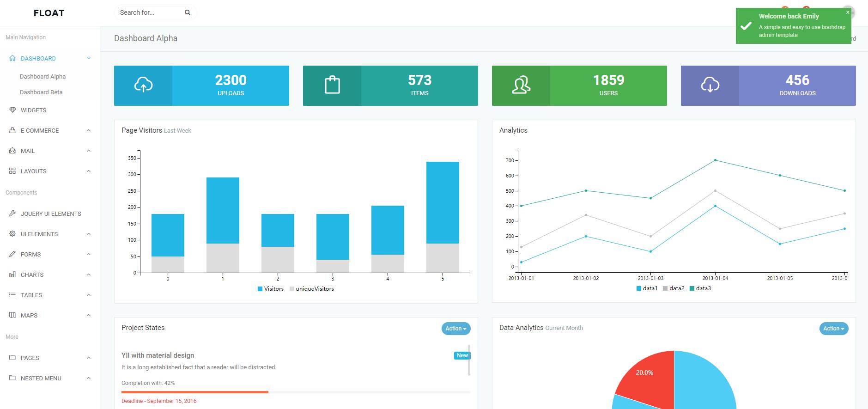Click the Widgets diamond icon
Screen dimensions: 868x409
pyautogui.click(x=12, y=110)
